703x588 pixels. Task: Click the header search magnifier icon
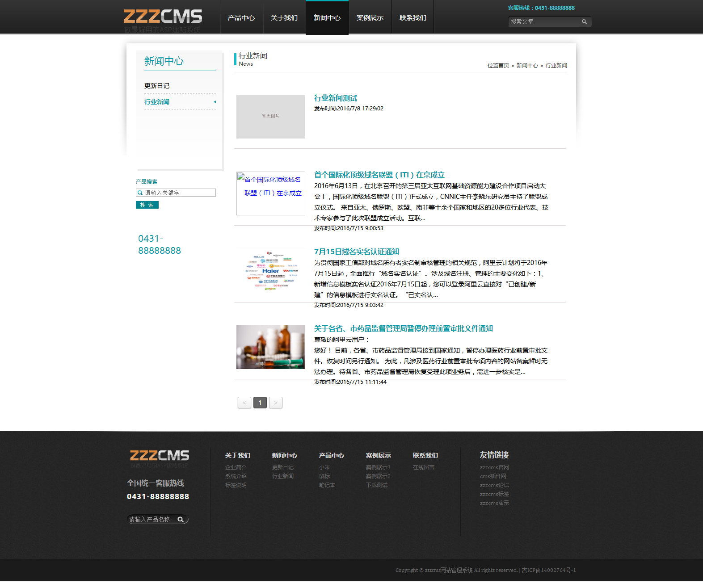[x=584, y=21]
